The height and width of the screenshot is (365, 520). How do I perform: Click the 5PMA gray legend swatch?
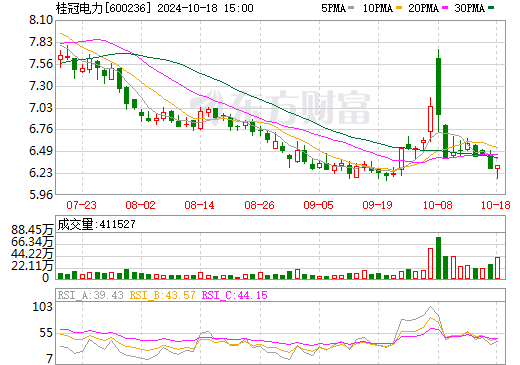350,8
